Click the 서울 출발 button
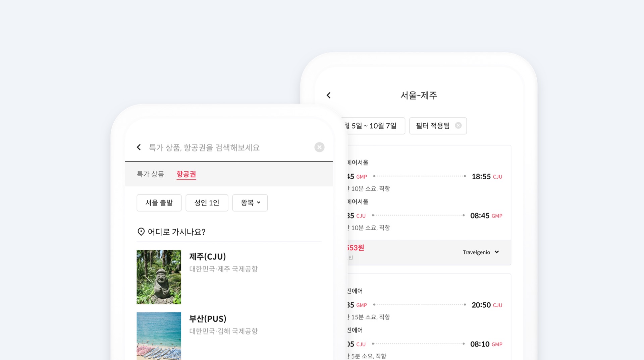 point(159,203)
